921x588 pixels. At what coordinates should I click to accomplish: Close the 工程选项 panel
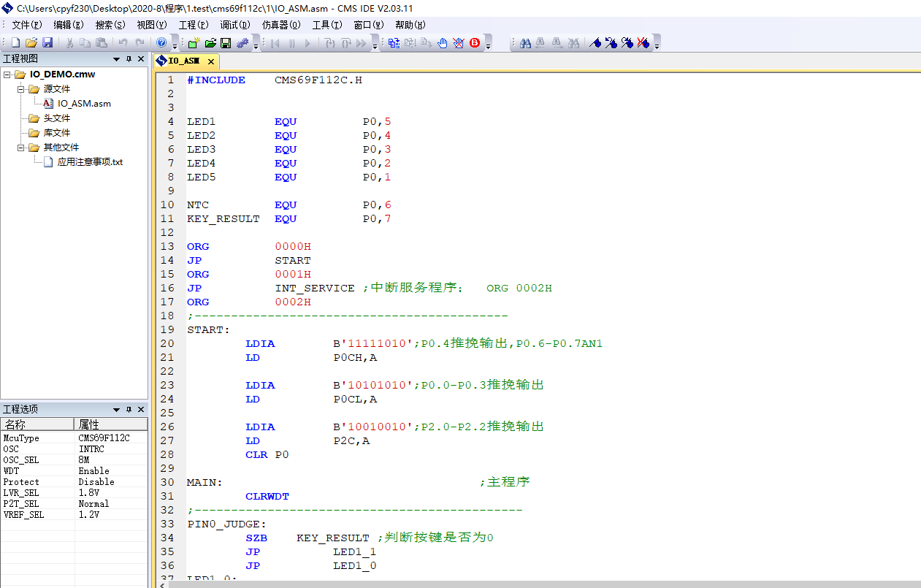(x=141, y=410)
